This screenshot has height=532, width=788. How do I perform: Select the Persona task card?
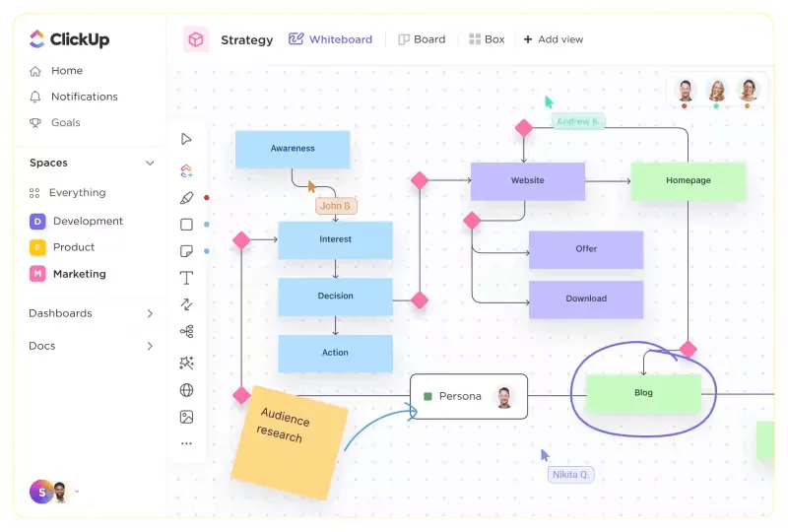pyautogui.click(x=469, y=396)
